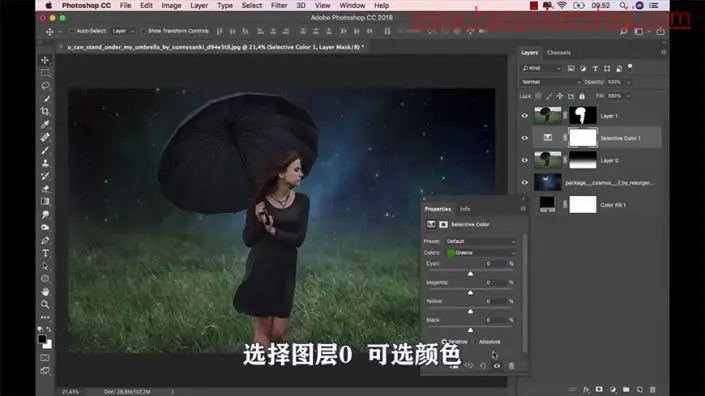Open the Select menu

pyautogui.click(x=251, y=5)
